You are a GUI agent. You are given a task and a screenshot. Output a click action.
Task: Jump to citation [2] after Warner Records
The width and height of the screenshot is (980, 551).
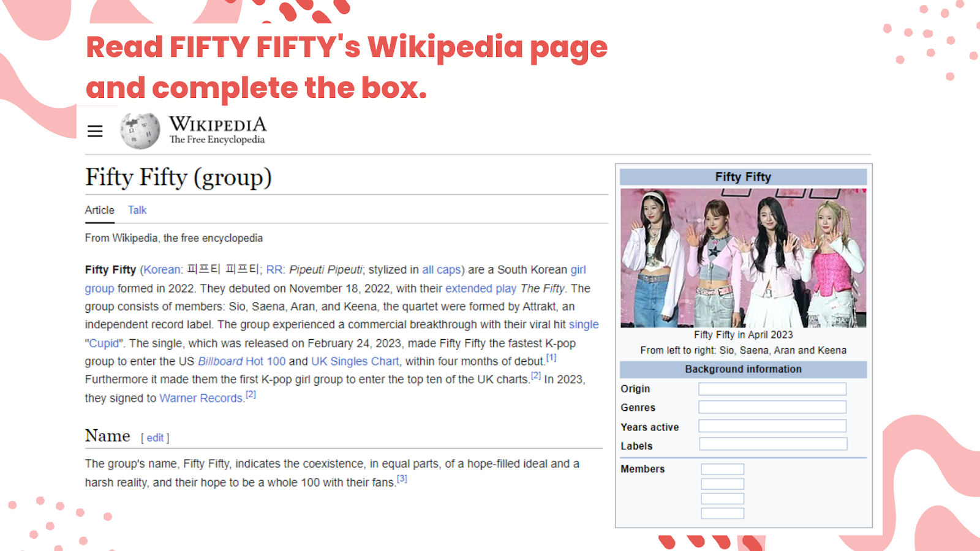click(251, 394)
